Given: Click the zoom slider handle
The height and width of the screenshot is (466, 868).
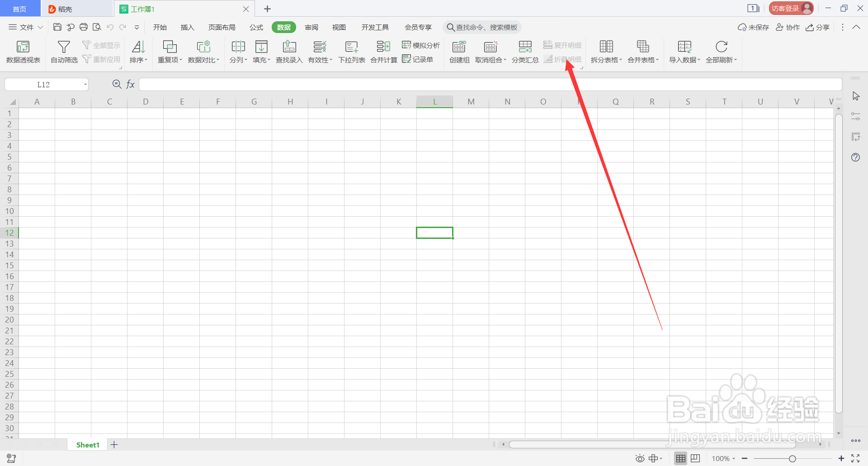Looking at the screenshot, I should [792, 459].
